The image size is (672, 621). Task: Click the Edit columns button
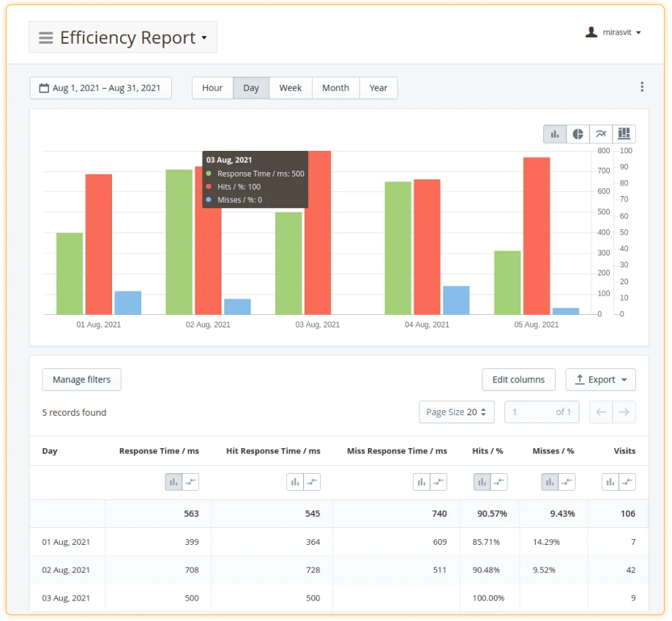[x=518, y=379]
